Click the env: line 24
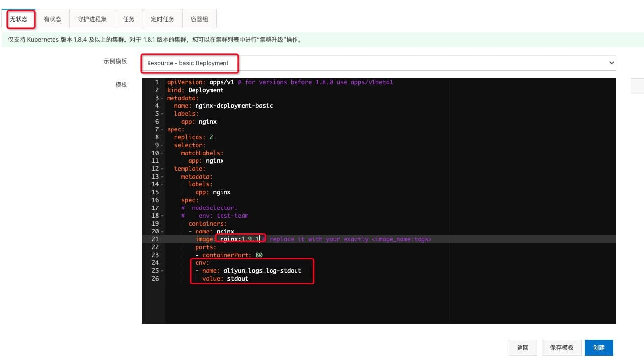 [x=202, y=263]
